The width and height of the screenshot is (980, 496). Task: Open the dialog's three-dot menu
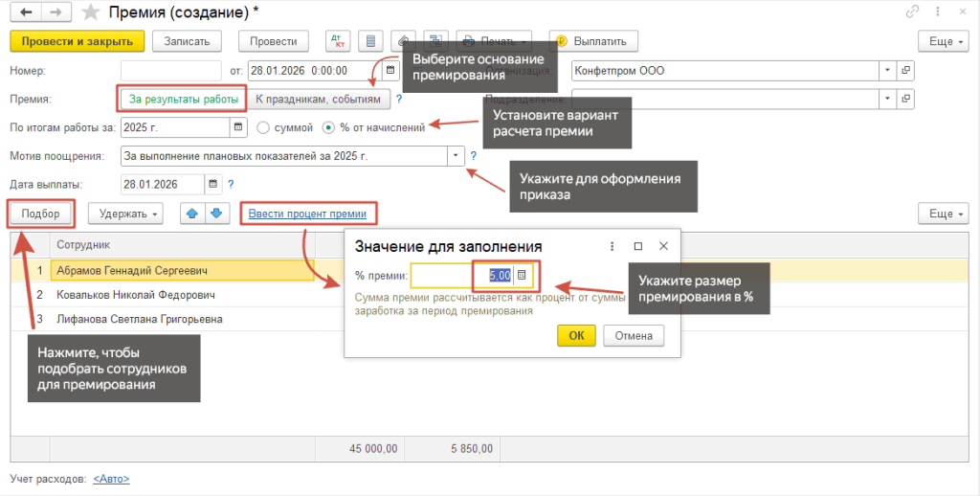[612, 246]
